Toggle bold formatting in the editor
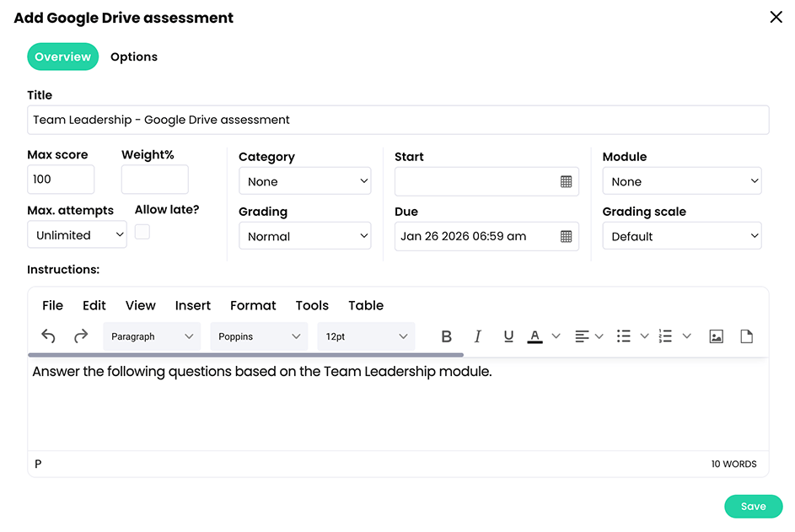This screenshot has width=795, height=532. 446,336
